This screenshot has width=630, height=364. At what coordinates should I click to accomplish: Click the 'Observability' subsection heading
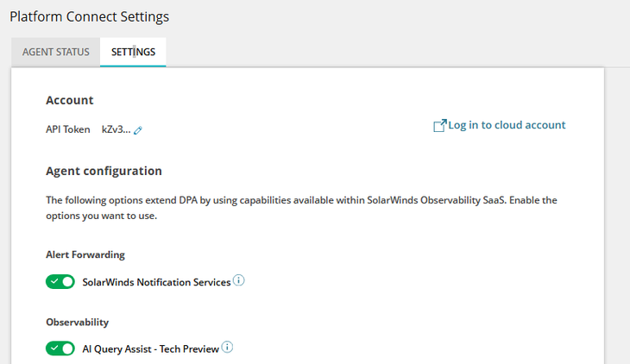77,322
